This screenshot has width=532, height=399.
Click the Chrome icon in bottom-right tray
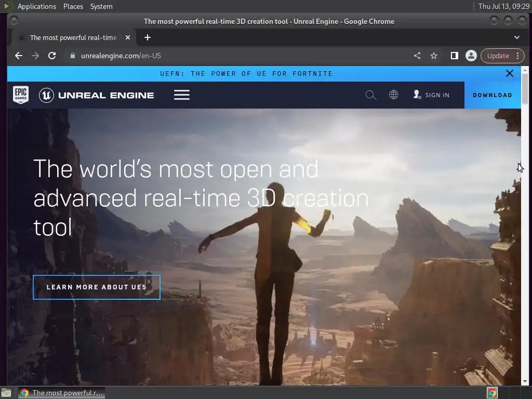click(492, 393)
